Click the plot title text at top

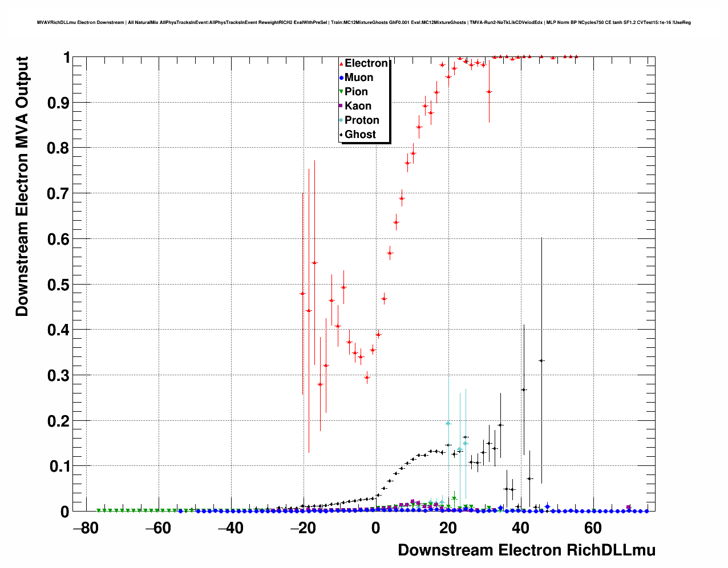pos(364,22)
